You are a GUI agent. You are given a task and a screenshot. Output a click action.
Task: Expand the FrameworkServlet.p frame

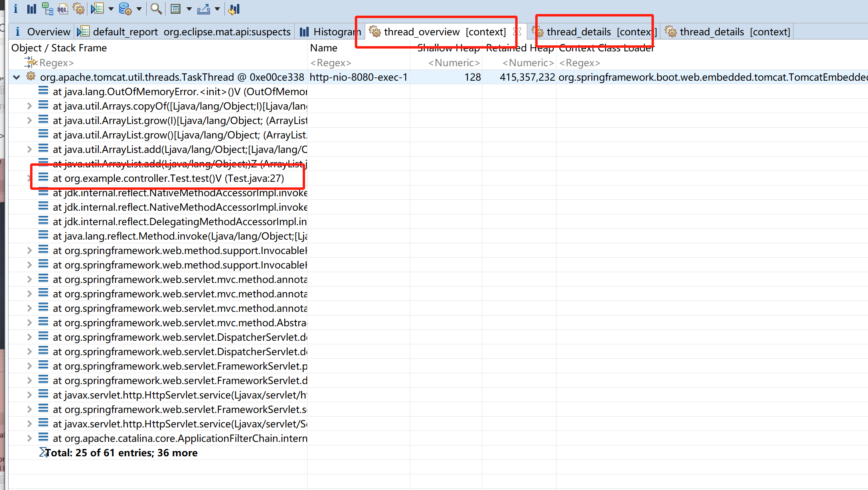click(29, 366)
